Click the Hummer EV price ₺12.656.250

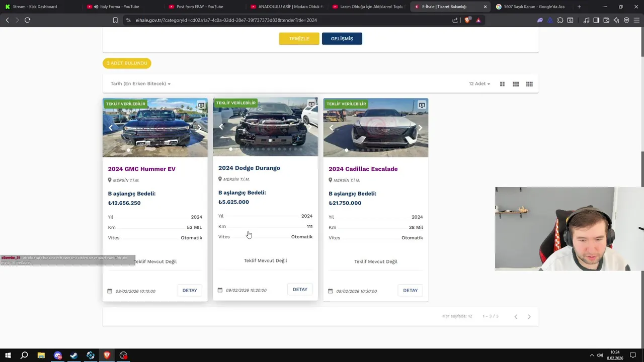pos(124,203)
